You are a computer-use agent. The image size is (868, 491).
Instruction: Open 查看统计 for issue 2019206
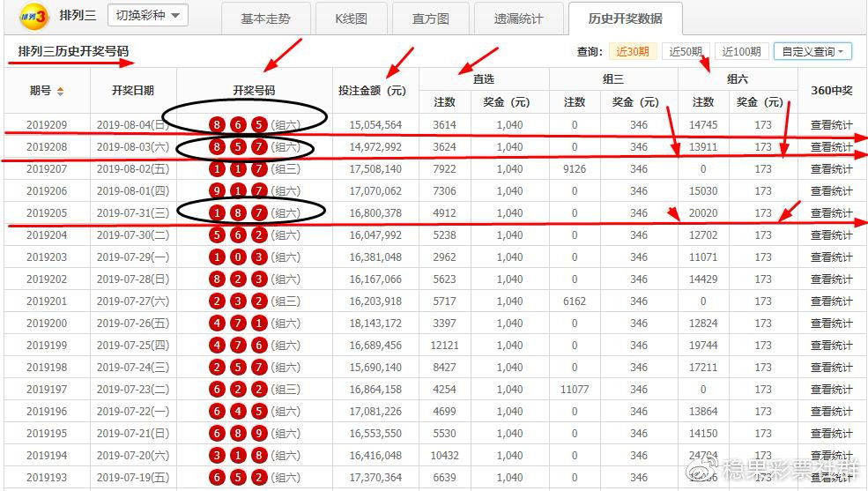832,191
